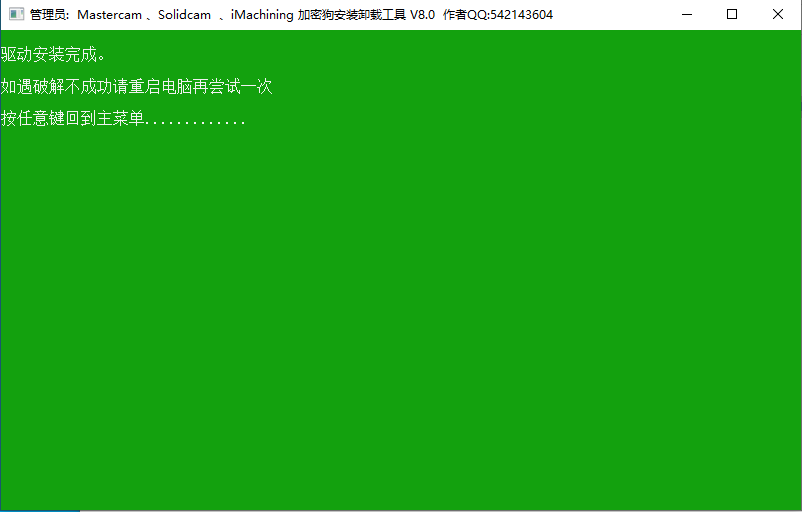
Task: Minimize the console window
Action: tap(687, 14)
